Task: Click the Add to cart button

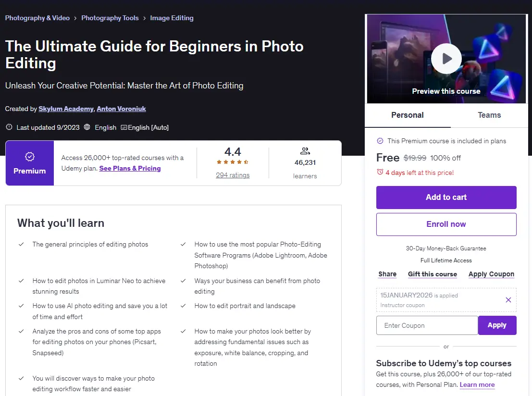Action: point(446,197)
